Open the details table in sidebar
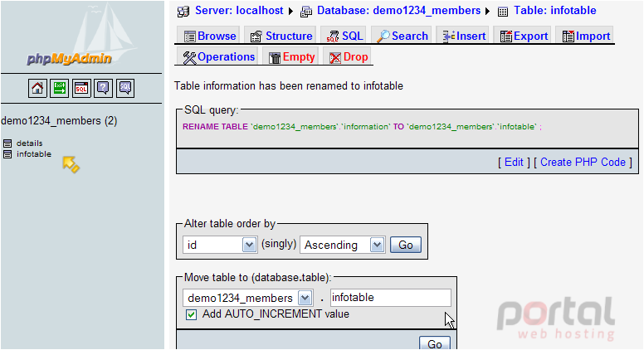Screen dimensions: 644x350 tap(30, 143)
